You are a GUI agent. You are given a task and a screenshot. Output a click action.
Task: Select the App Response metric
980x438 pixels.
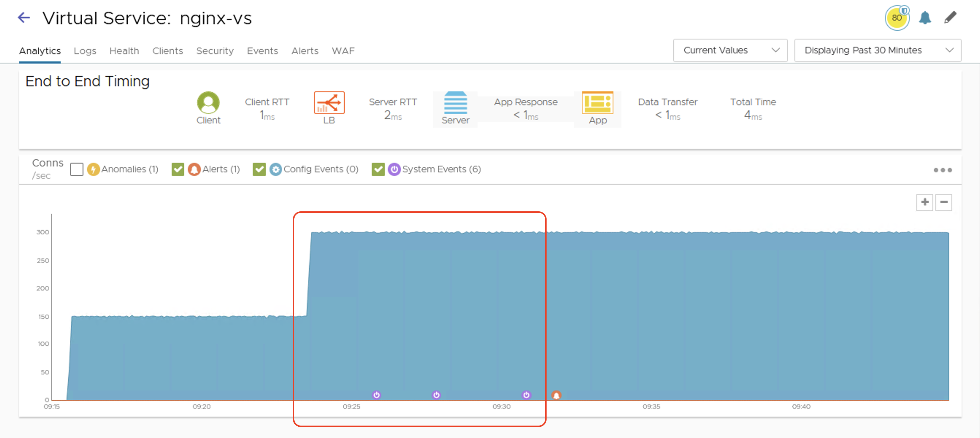526,109
